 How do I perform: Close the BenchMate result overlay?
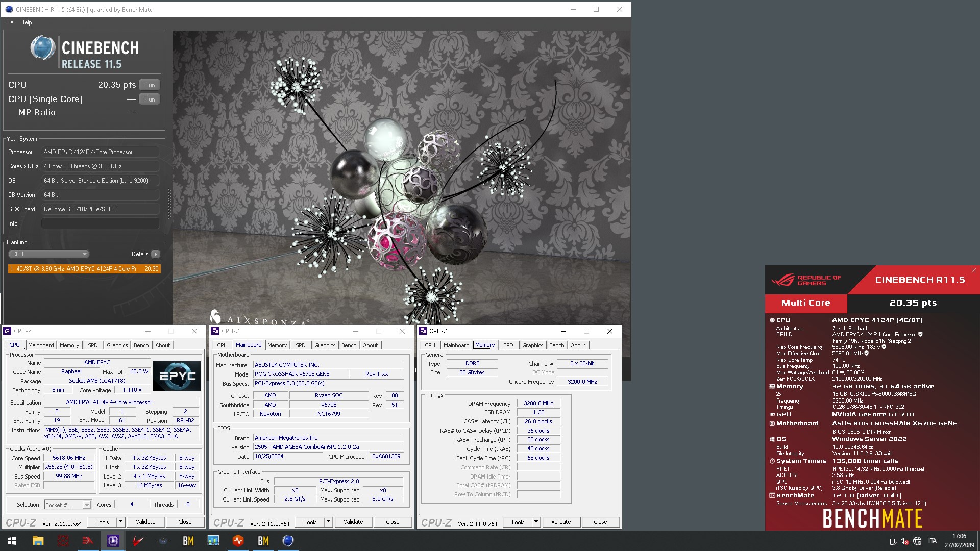tap(973, 270)
